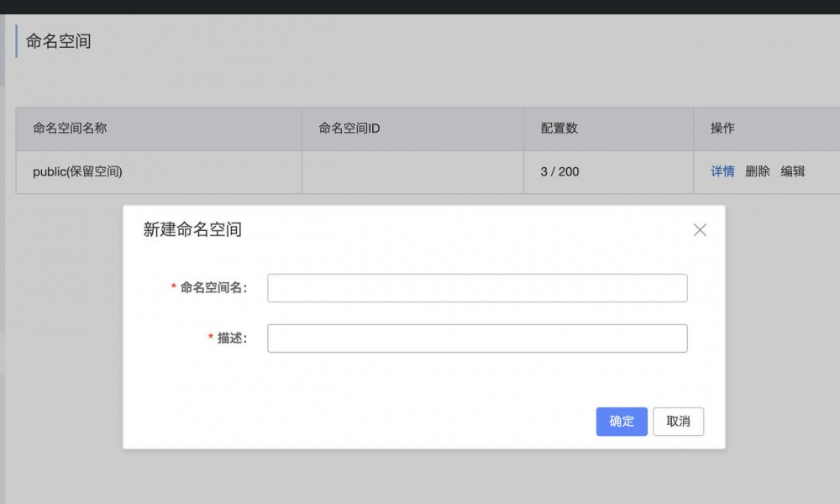The image size is (840, 504).
Task: Open the 详情 details link for public namespace
Action: [x=722, y=171]
